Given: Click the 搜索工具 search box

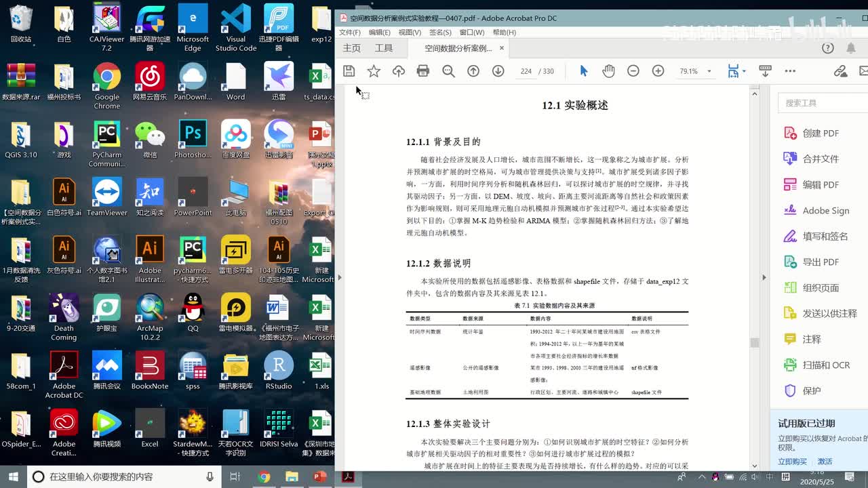Looking at the screenshot, I should 823,103.
